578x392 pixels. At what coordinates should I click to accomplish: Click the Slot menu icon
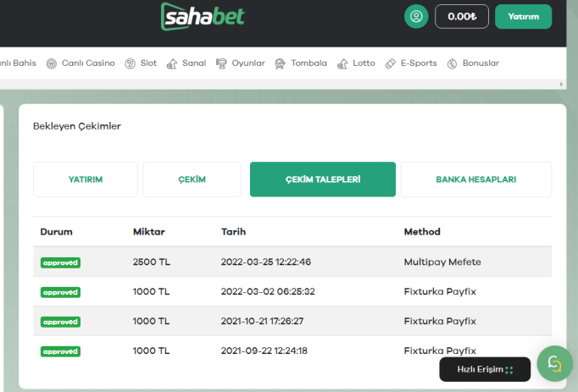tap(131, 63)
